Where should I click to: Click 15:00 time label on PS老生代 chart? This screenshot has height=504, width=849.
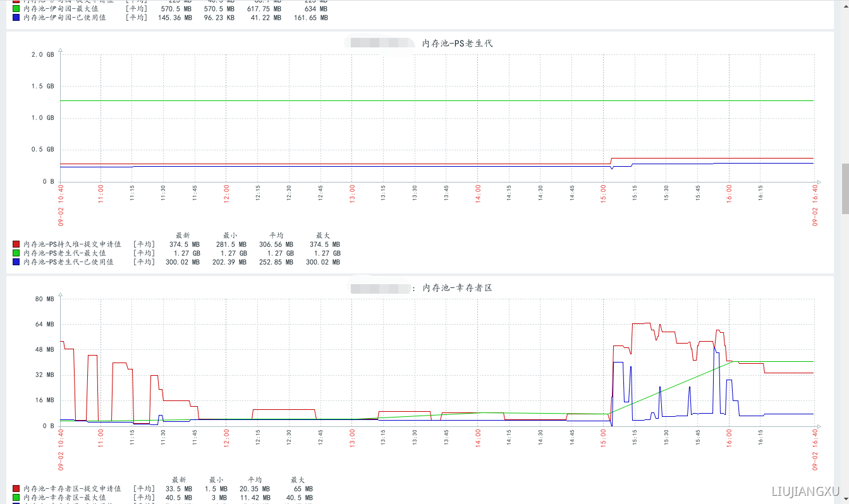click(x=604, y=193)
